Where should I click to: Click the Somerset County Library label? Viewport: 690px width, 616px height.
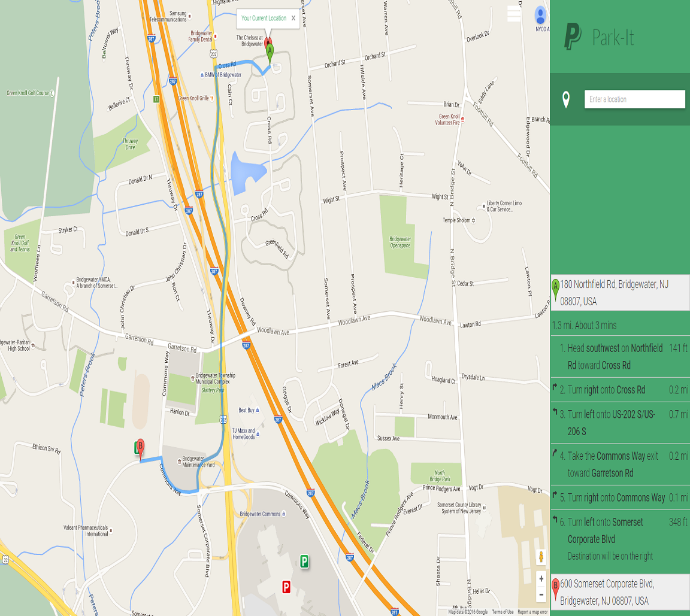point(459,508)
